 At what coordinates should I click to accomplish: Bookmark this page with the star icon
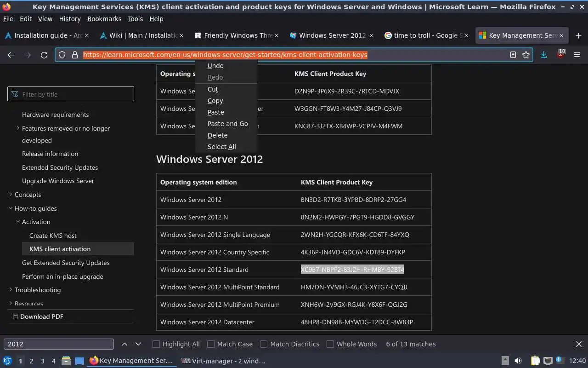tap(526, 55)
